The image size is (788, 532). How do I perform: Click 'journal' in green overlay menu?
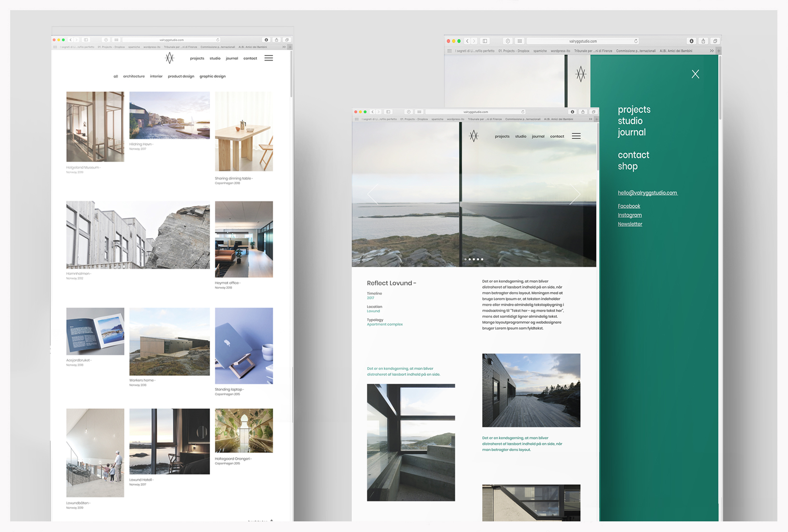[x=632, y=133]
